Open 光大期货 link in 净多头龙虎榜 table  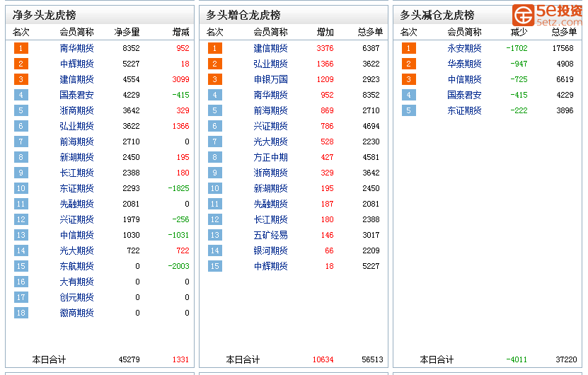pyautogui.click(x=77, y=250)
